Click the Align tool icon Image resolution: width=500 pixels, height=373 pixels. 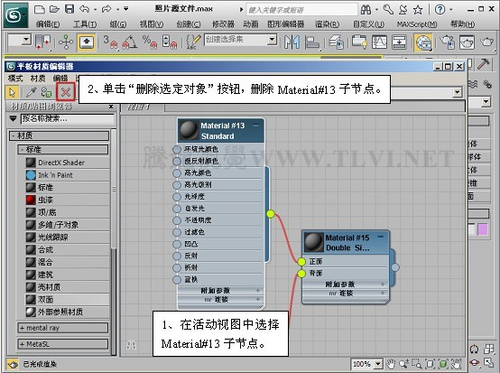click(312, 42)
